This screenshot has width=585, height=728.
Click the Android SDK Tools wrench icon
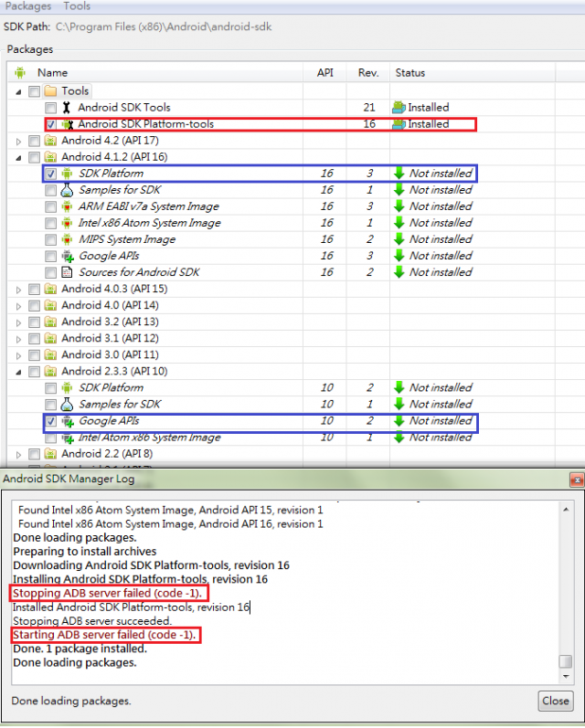pos(67,108)
